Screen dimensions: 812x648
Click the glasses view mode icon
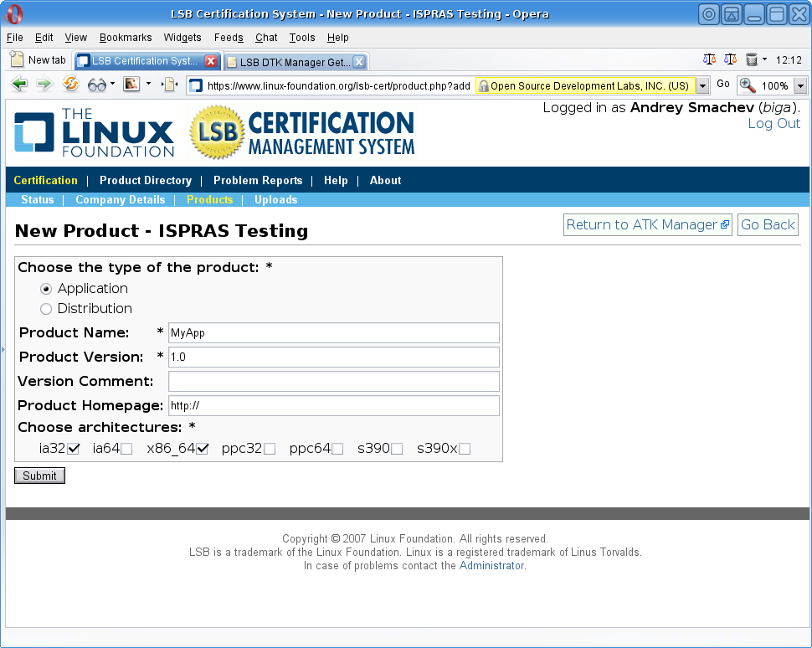[x=97, y=85]
